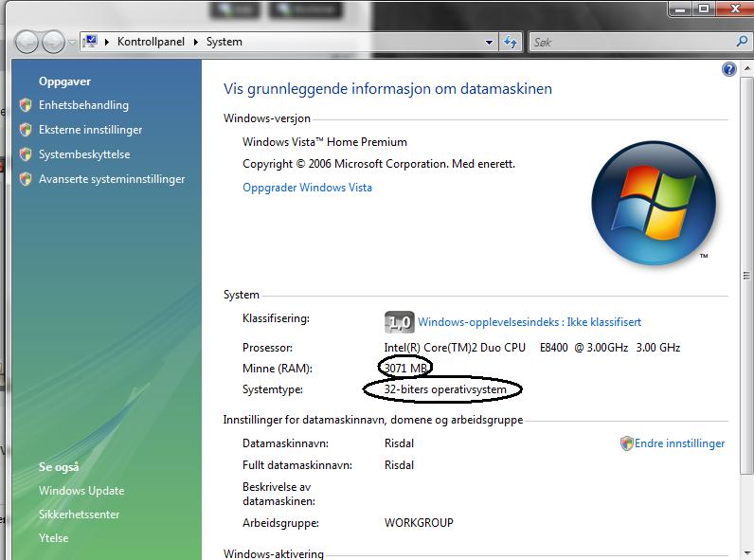
Task: Click the 1,0 experience index badge
Action: [x=399, y=322]
